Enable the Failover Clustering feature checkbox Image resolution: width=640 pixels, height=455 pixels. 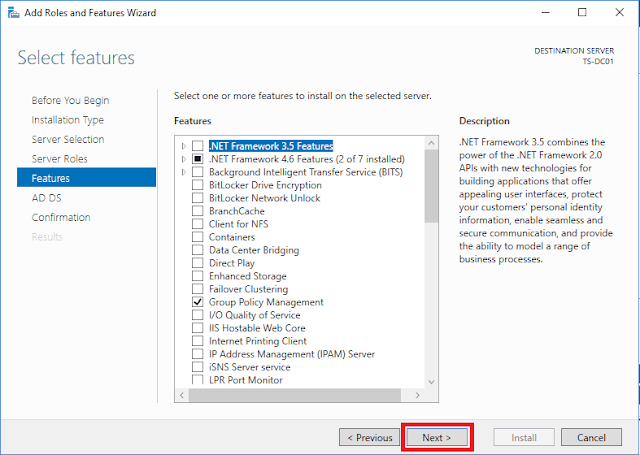pyautogui.click(x=198, y=289)
